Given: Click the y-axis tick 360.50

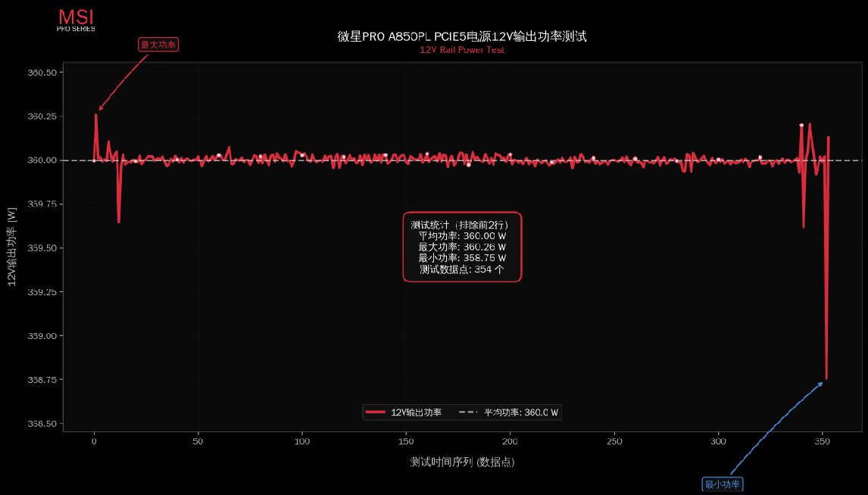Looking at the screenshot, I should click(42, 73).
